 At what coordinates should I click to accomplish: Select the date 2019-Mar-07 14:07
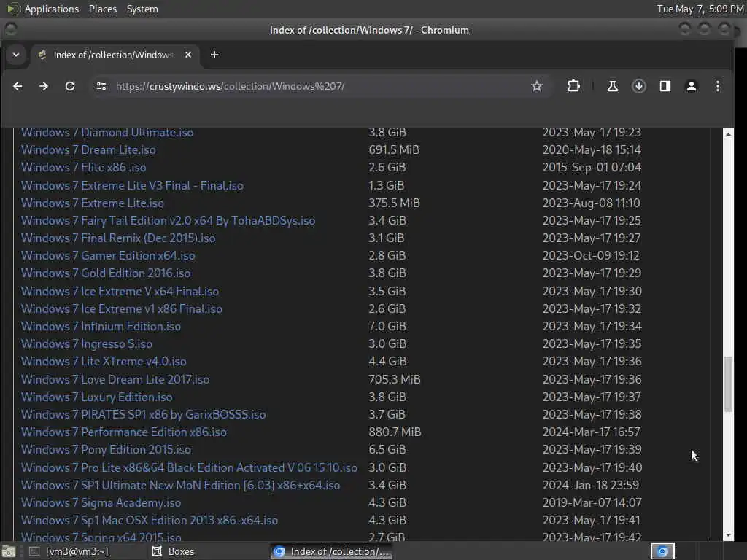[592, 503]
